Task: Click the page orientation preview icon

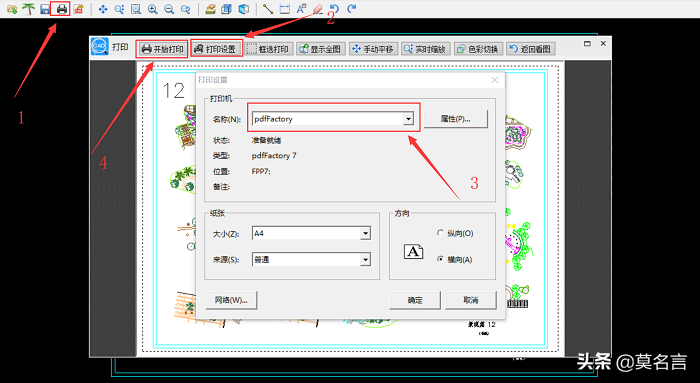Action: [413, 251]
